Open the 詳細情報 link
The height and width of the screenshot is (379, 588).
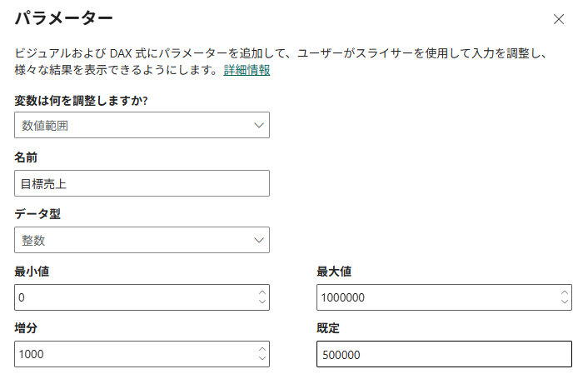click(247, 70)
